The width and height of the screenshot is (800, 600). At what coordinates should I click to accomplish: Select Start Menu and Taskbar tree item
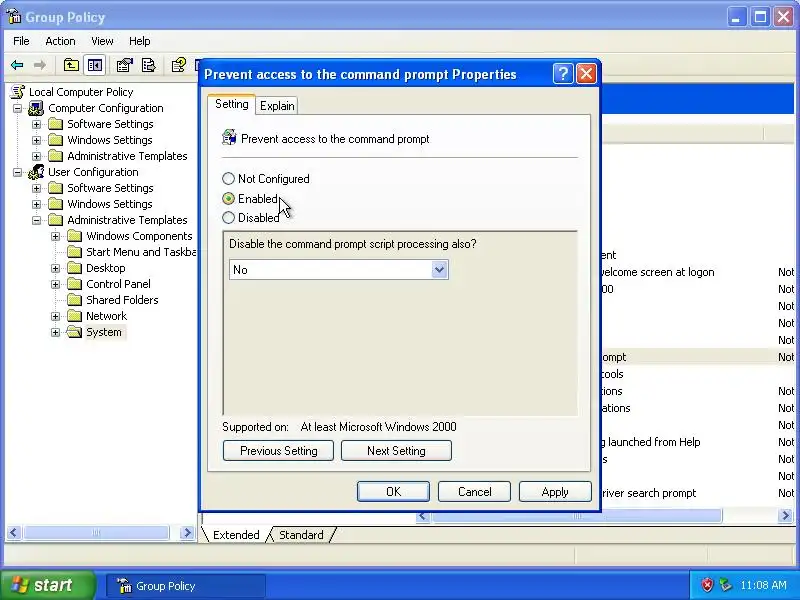point(141,252)
